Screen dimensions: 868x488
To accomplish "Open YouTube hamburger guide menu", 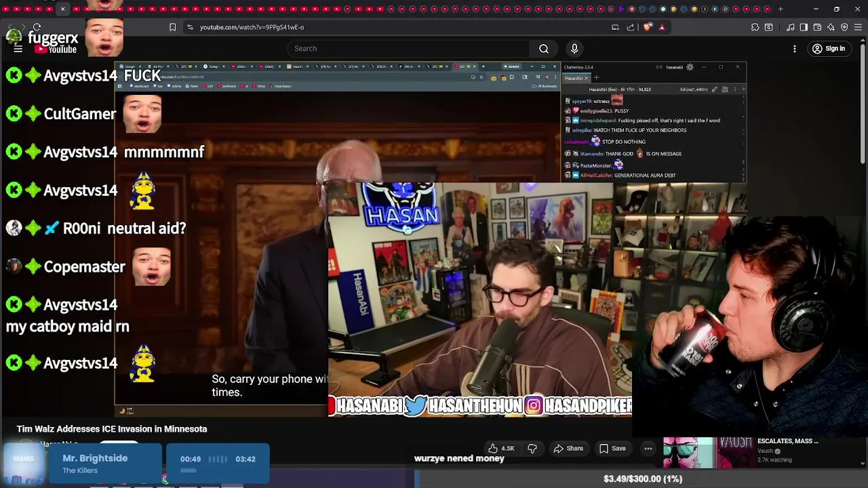I will click(x=18, y=49).
